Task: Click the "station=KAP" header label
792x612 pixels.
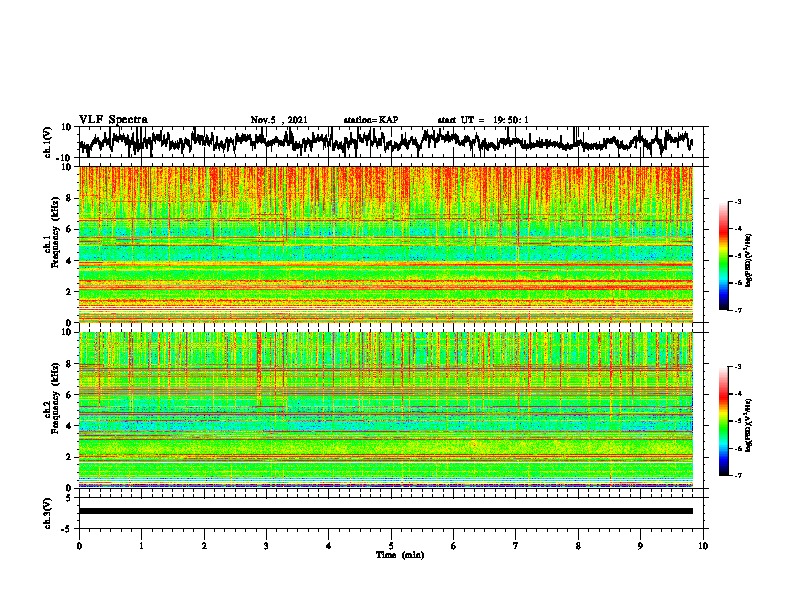Action: click(371, 120)
